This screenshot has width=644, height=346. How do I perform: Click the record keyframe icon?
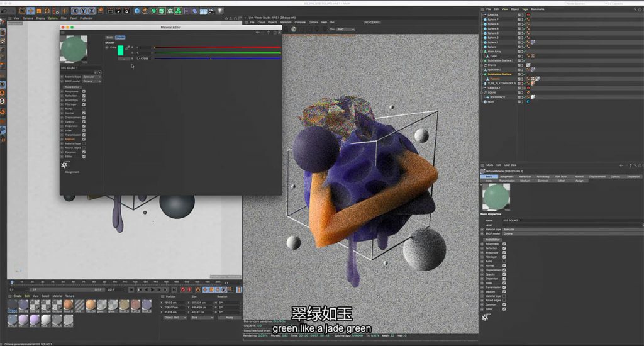[x=181, y=289]
